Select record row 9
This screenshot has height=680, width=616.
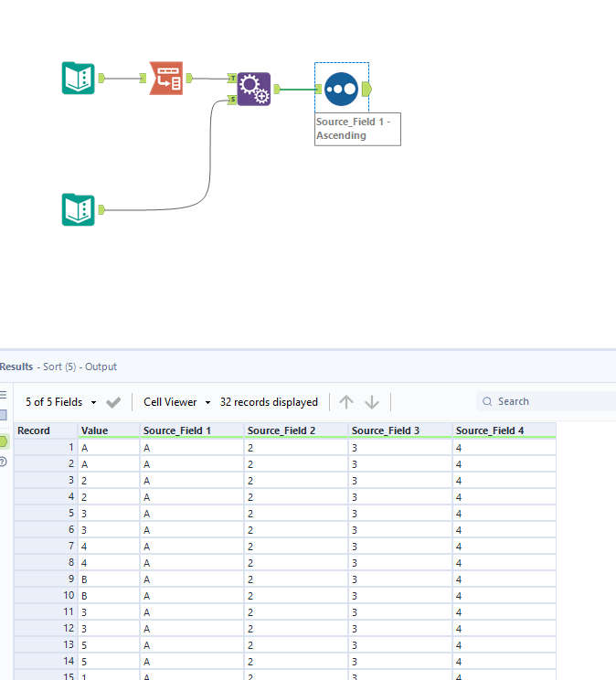click(x=46, y=579)
